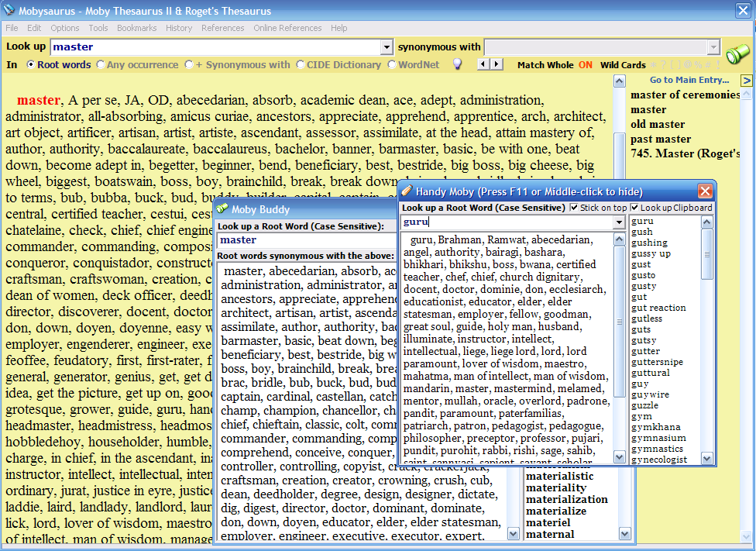Select the Root words radio button

[31, 64]
